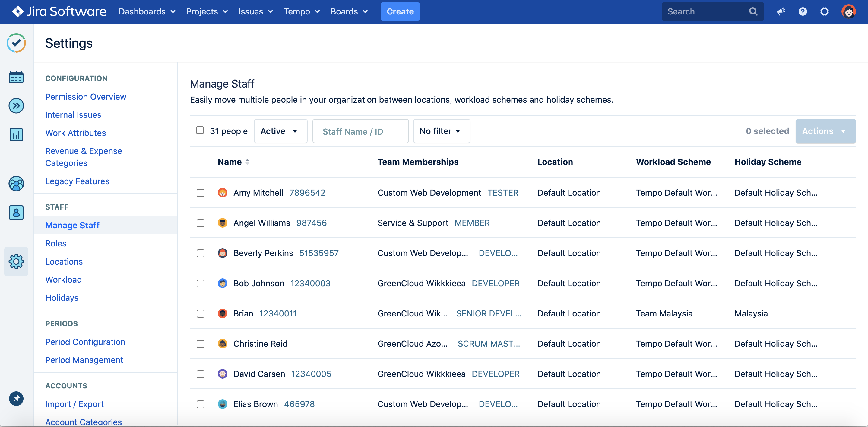Tick the checkbox for Bob Johnson
Viewport: 868px width, 427px height.
(201, 283)
